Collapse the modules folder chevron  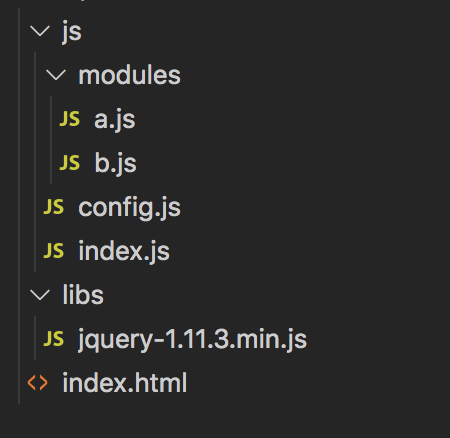point(56,75)
